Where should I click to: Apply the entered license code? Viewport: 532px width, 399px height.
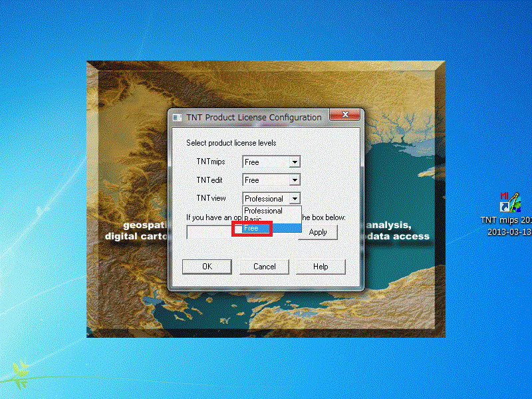(318, 232)
